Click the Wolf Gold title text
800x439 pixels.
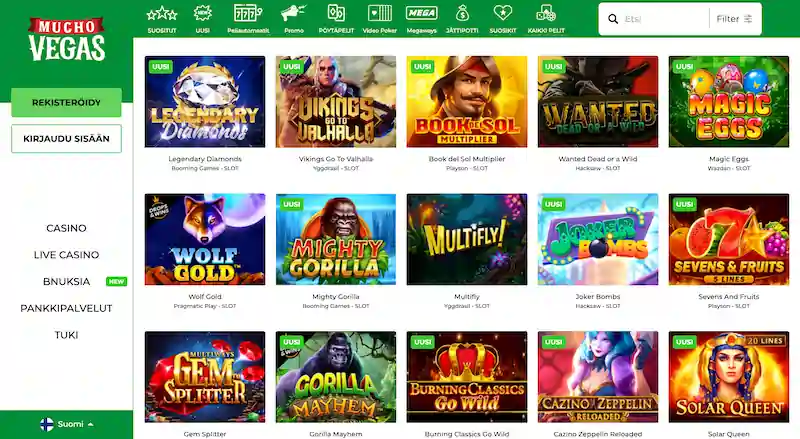coord(205,297)
